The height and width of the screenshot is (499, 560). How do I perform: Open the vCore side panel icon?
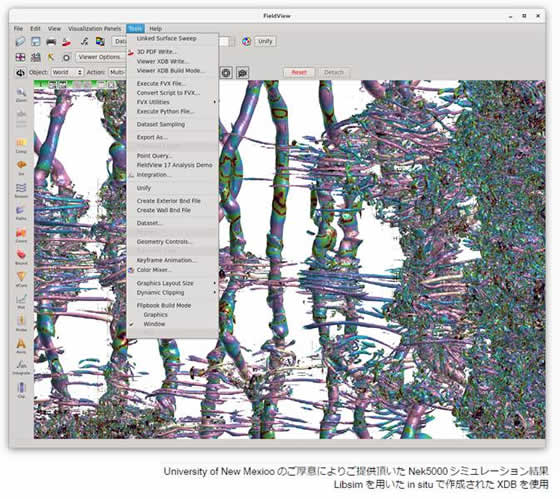(21, 279)
